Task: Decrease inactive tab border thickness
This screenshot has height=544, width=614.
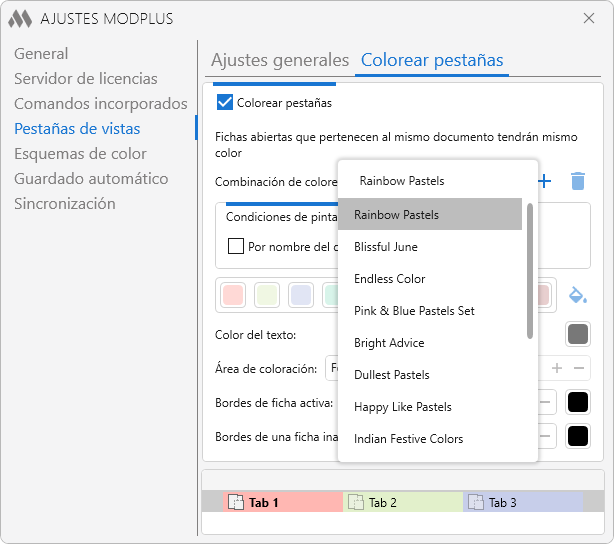Action: coord(545,436)
